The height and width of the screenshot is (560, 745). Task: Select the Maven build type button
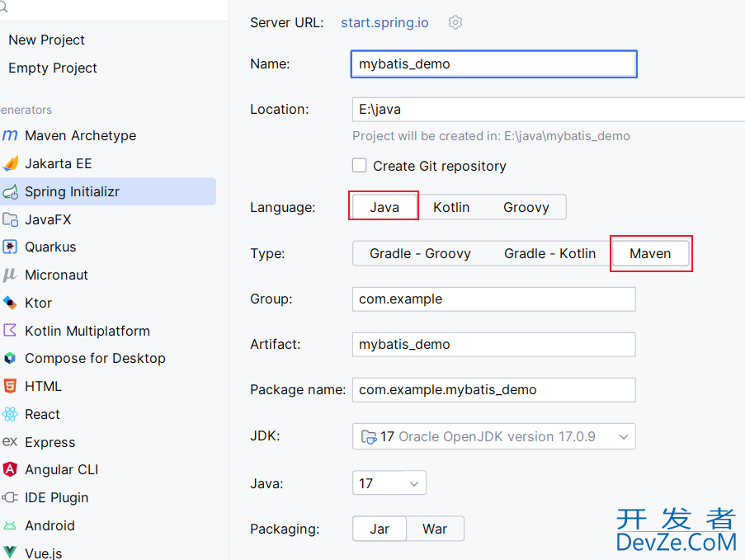point(650,253)
